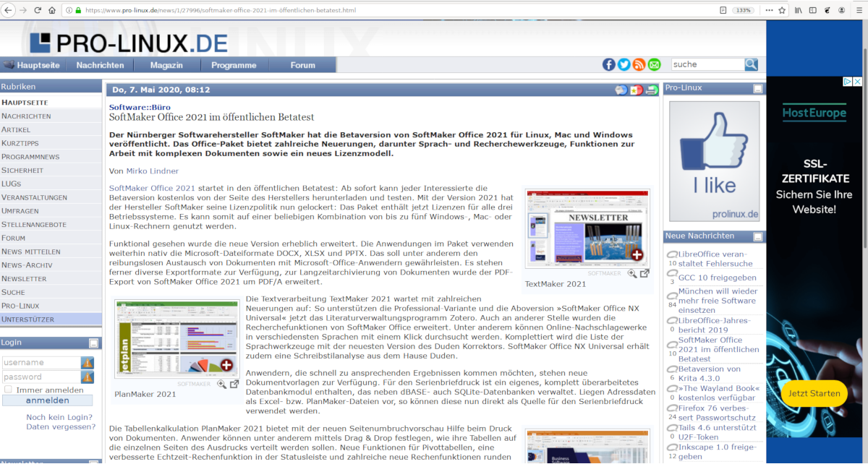Click the green padlock connection icon
The height and width of the screenshot is (464, 868).
[78, 10]
